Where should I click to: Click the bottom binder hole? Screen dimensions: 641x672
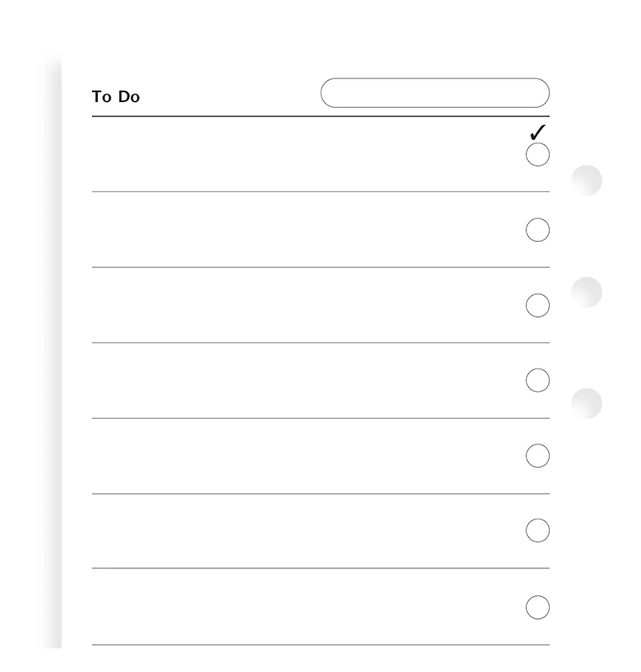tap(587, 403)
